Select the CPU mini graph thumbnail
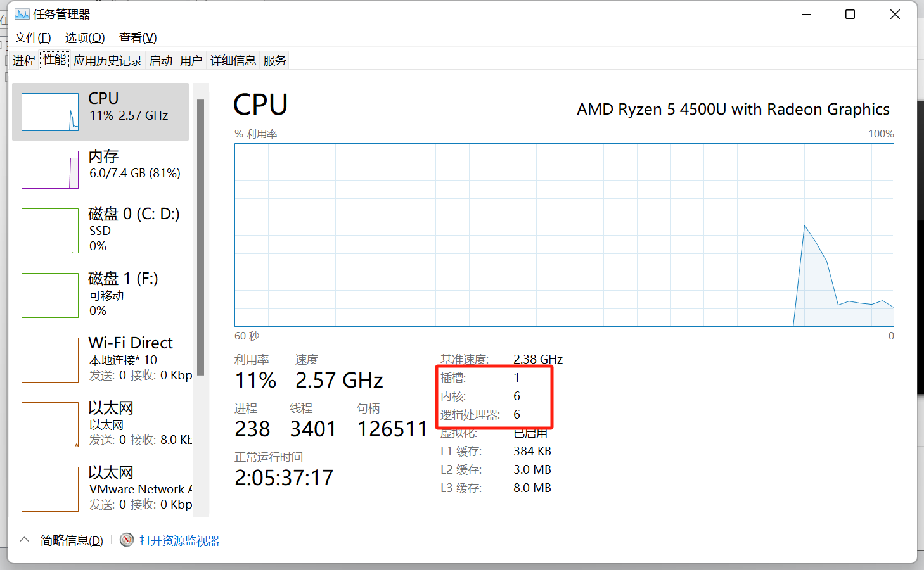Screen dimensions: 924x570 pyautogui.click(x=50, y=112)
